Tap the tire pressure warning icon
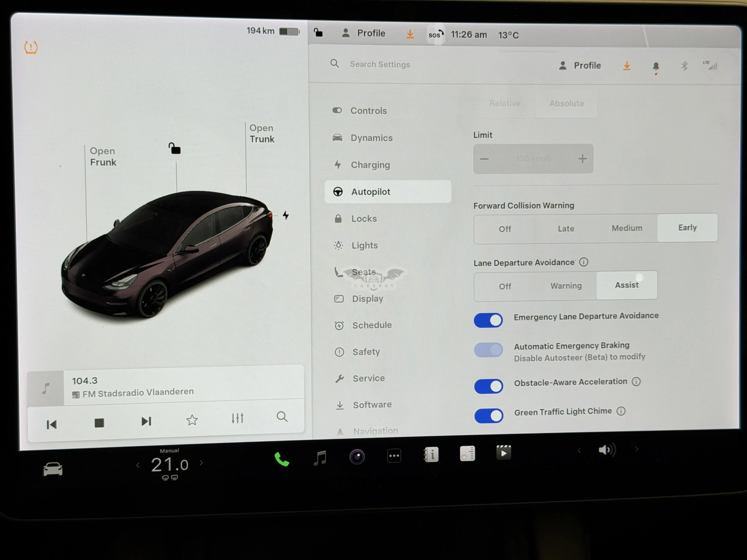747x560 pixels. pos(31,47)
